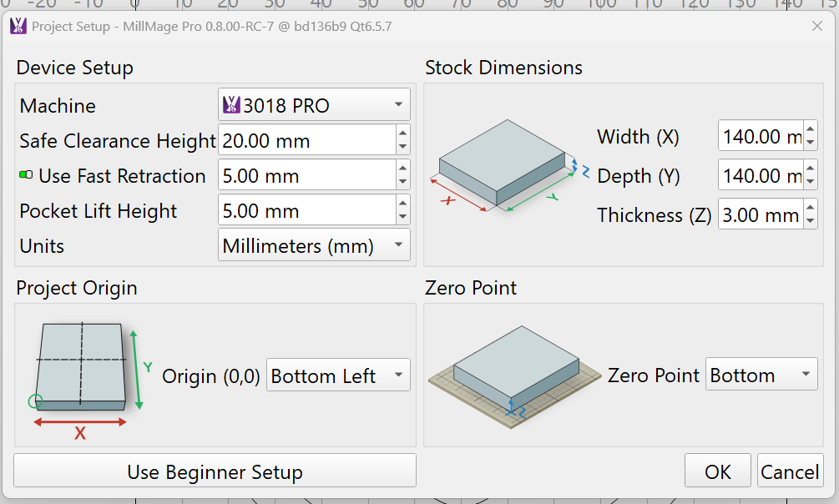839x504 pixels.
Task: Decrease Pocket Lift Height with down arrow
Action: point(403,217)
